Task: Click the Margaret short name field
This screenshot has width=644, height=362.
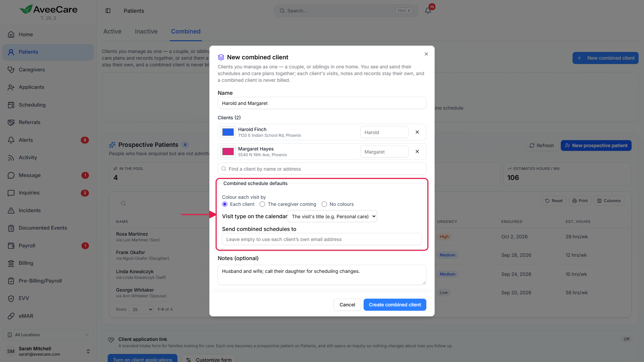Action: coord(384,152)
